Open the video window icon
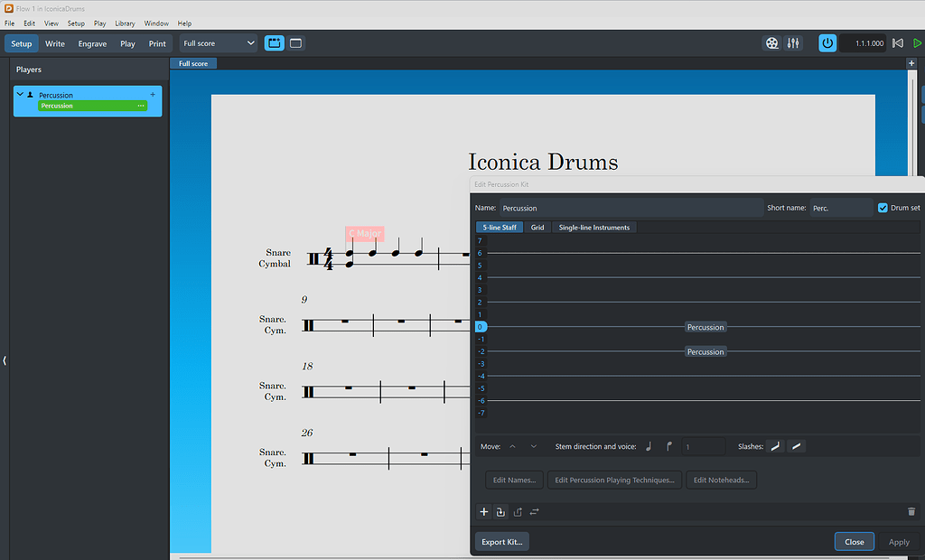The height and width of the screenshot is (560, 925). click(771, 43)
